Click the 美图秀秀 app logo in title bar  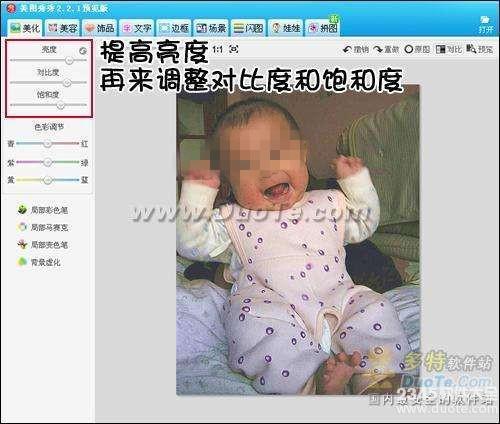(11, 8)
